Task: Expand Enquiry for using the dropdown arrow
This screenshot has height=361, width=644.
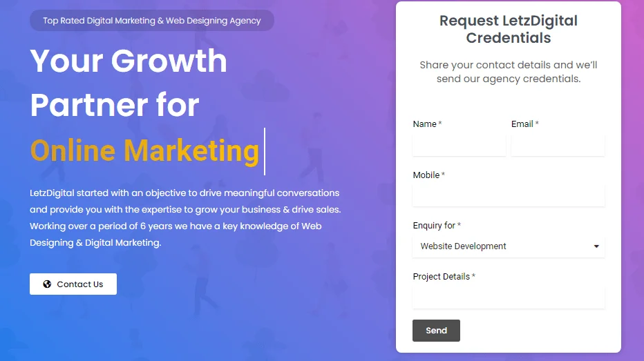Action: 596,246
